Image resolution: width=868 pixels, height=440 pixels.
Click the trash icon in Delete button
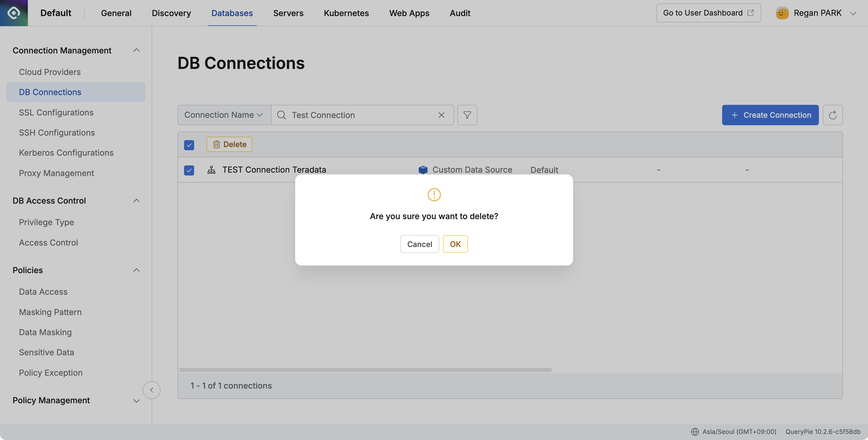coord(217,144)
